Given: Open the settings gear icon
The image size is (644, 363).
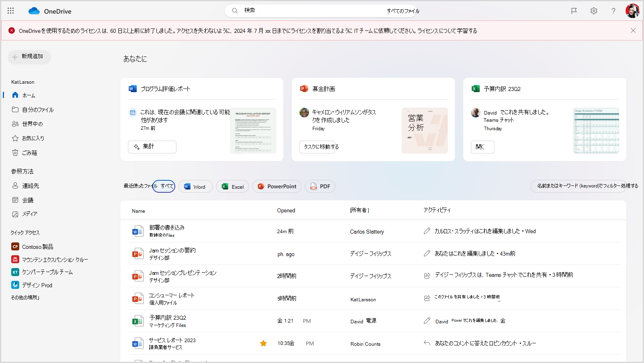Looking at the screenshot, I should (x=594, y=11).
